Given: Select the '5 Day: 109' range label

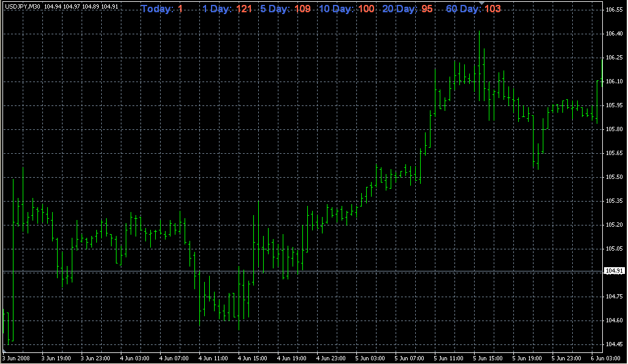Looking at the screenshot, I should tap(286, 9).
